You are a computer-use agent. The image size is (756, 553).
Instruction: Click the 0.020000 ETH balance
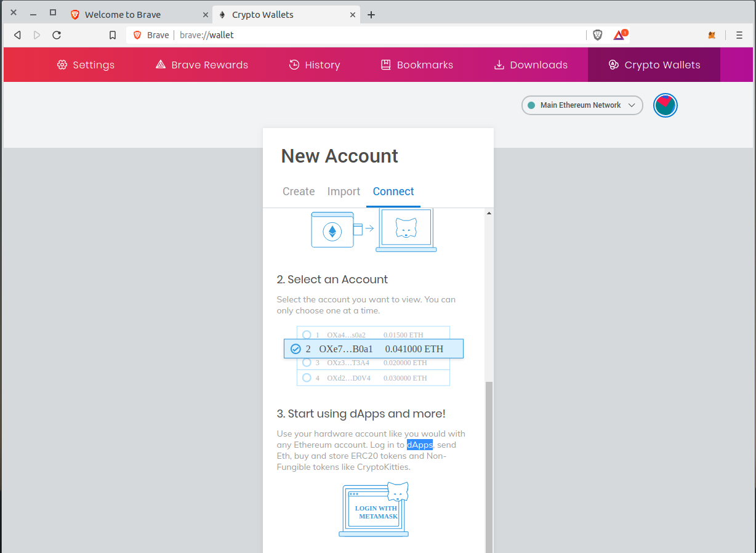(x=405, y=363)
